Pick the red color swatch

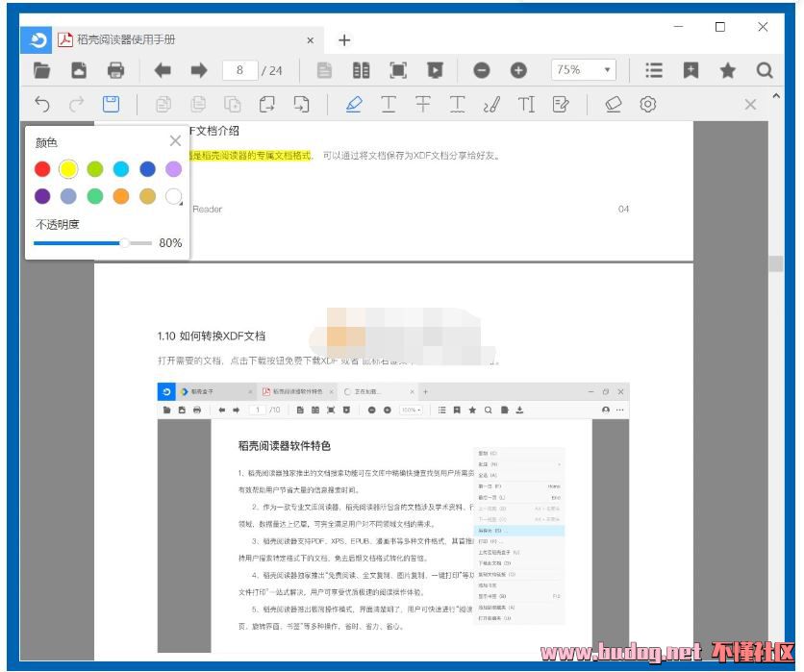click(42, 168)
